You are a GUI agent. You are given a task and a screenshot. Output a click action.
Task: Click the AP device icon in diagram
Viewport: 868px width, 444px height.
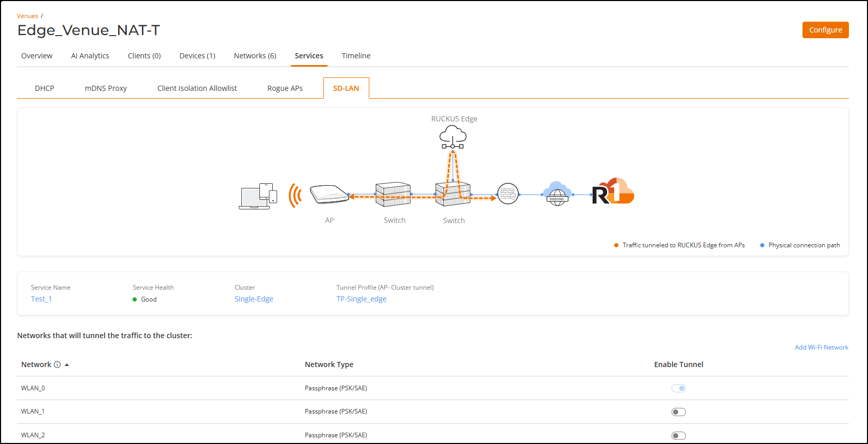click(329, 195)
